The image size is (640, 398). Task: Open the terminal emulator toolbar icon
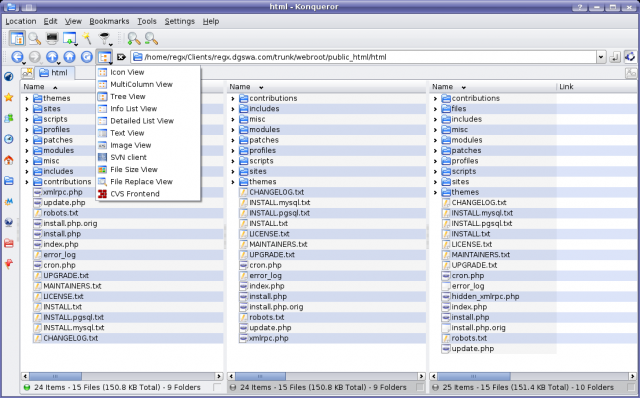pyautogui.click(x=52, y=39)
